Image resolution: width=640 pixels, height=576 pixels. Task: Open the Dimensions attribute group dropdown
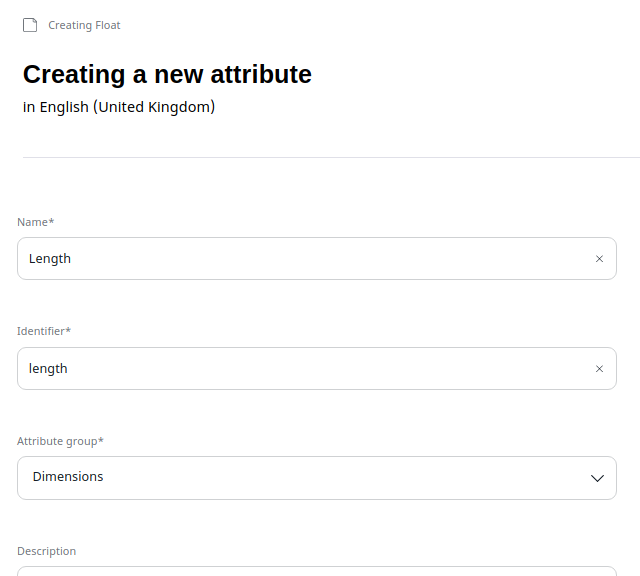point(317,478)
